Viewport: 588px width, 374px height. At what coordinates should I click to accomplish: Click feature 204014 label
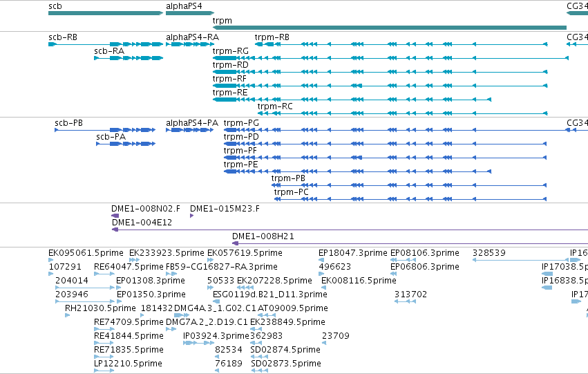pos(72,281)
